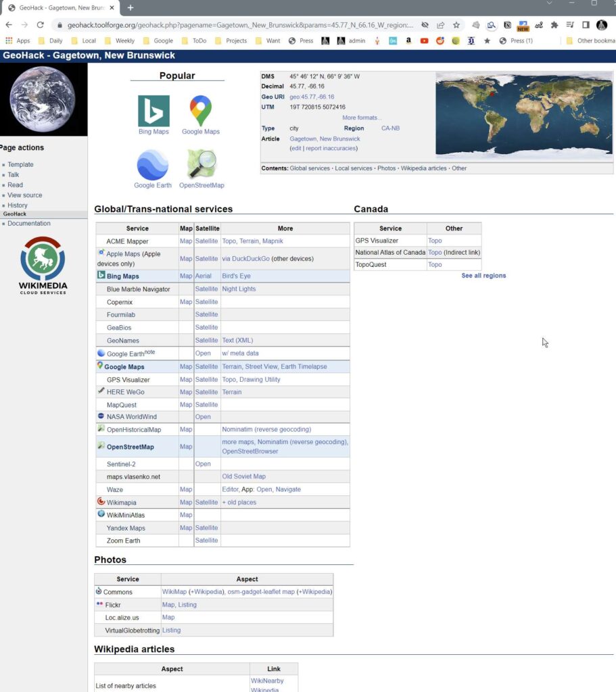Click the world map thumbnail
Screen dimensions: 616x692
[524, 116]
